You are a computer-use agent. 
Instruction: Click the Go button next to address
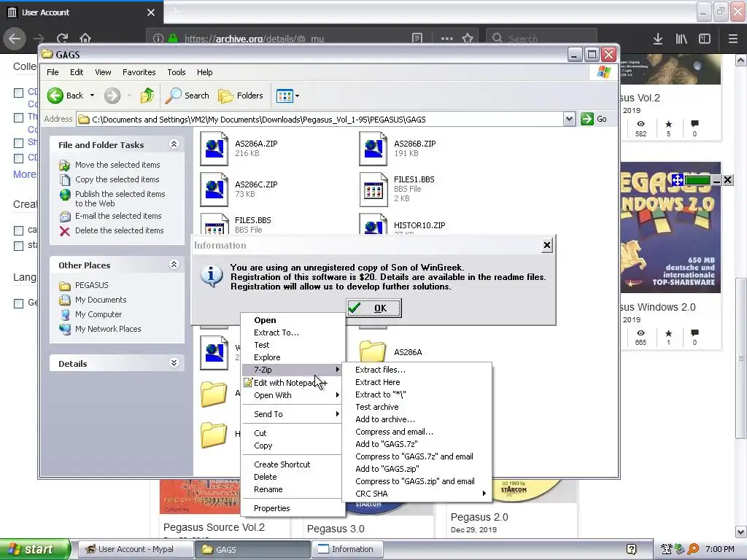(594, 119)
